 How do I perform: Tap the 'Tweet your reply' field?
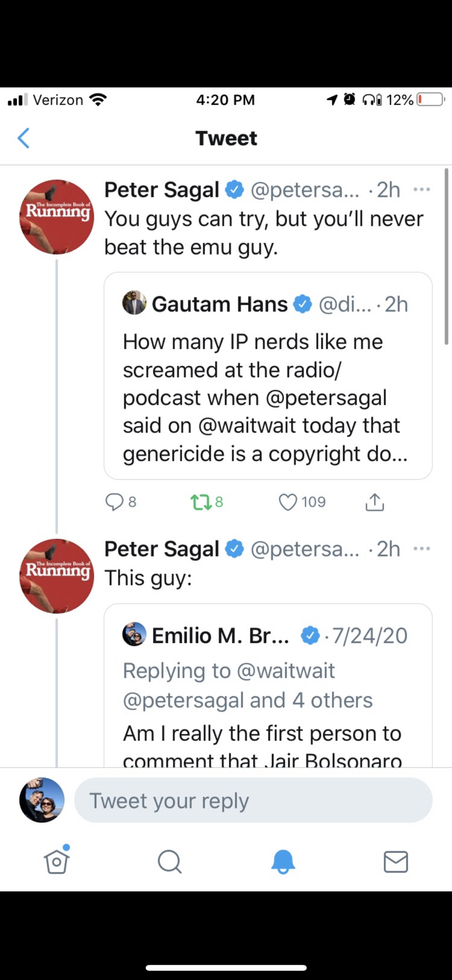[253, 801]
